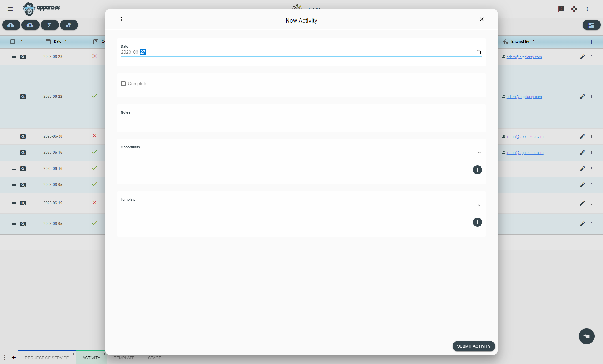Toggle the select-all rows checkbox

[13, 42]
